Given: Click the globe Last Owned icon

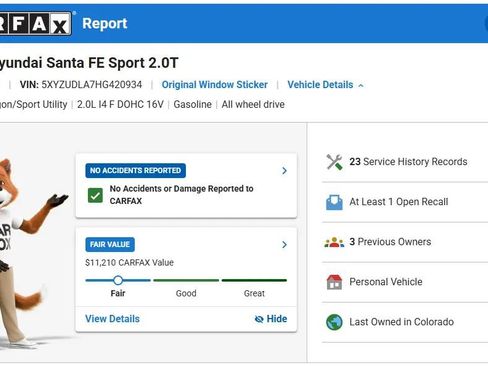Looking at the screenshot, I should point(334,322).
